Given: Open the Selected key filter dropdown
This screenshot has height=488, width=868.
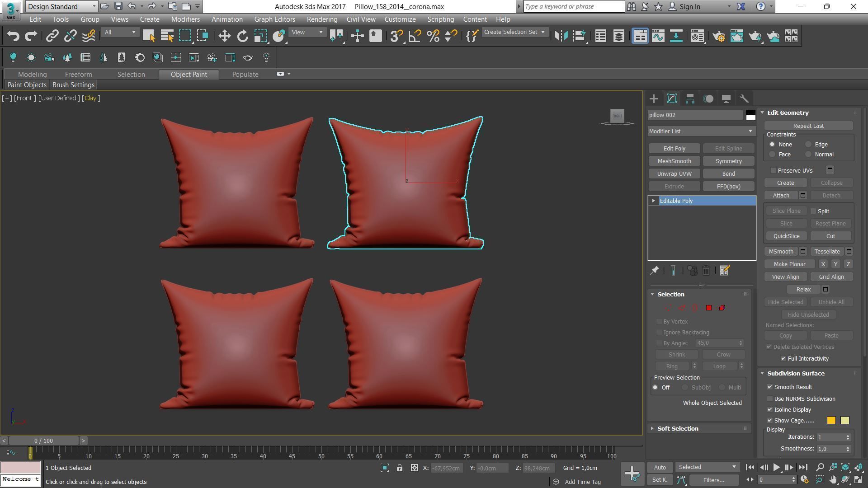Looking at the screenshot, I should coord(708,467).
